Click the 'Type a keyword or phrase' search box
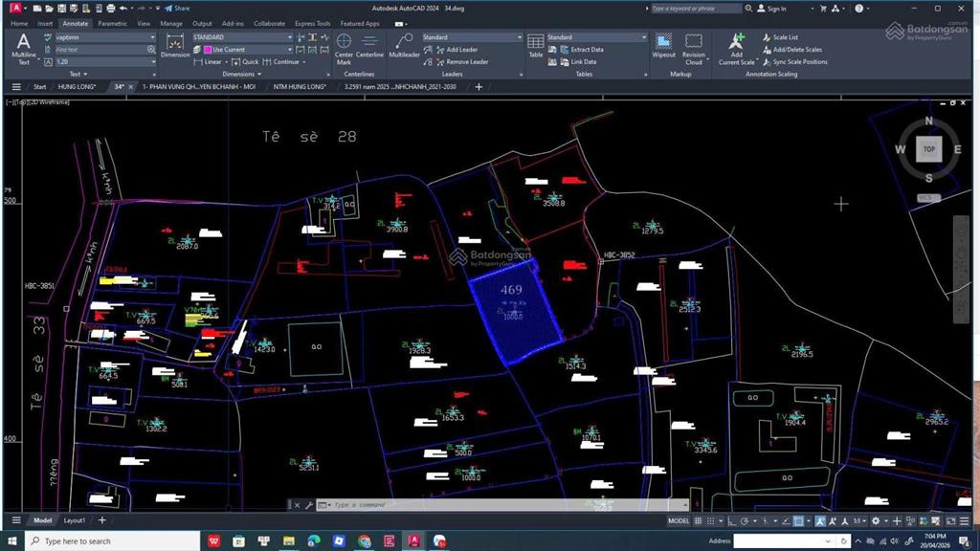 point(696,9)
